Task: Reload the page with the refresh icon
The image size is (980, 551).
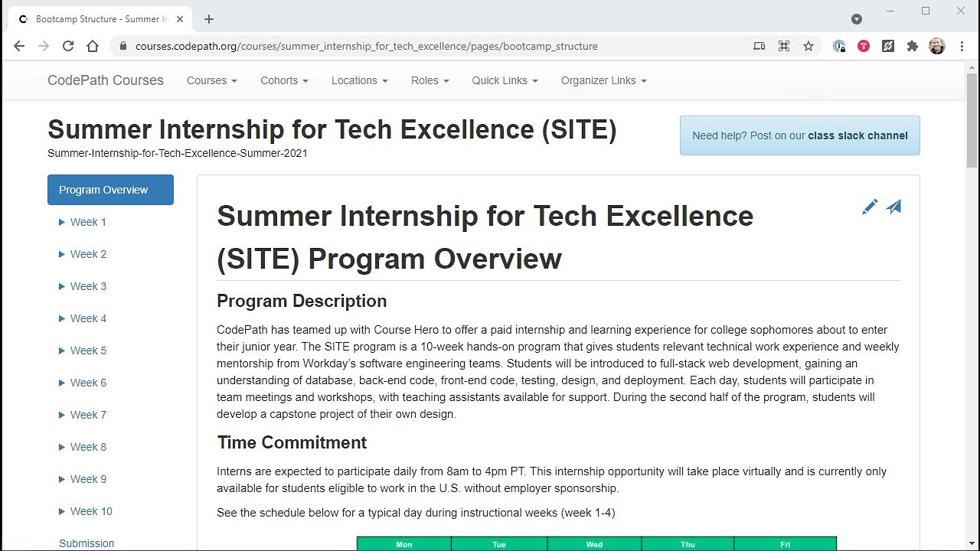Action: (x=68, y=46)
